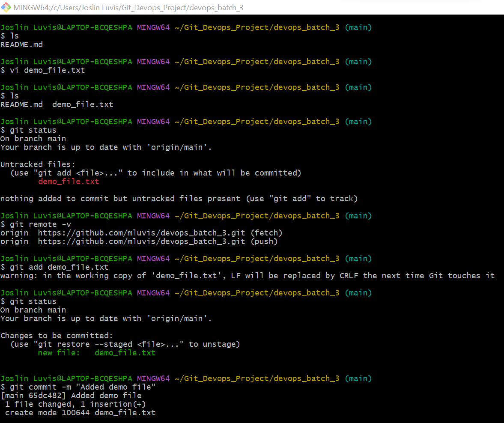Click the MINGW64 window title text

click(128, 8)
